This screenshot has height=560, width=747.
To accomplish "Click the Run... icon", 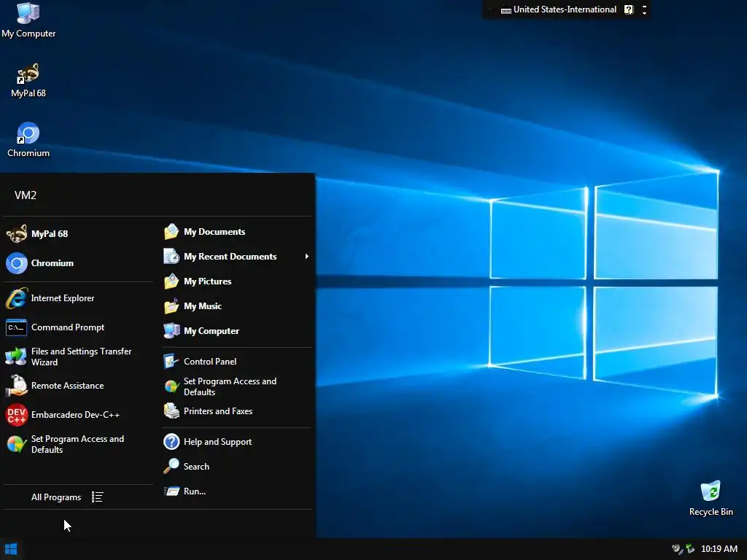I will tap(171, 491).
